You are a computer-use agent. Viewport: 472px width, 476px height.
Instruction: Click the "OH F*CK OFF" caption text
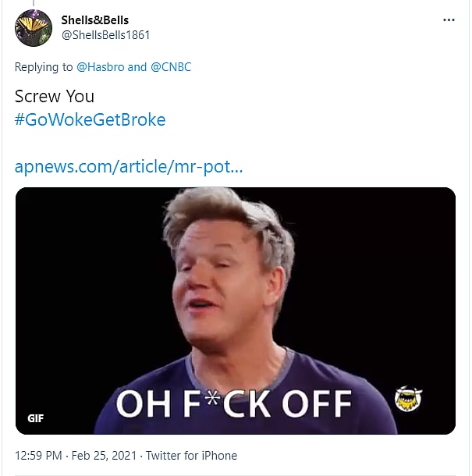tap(234, 403)
